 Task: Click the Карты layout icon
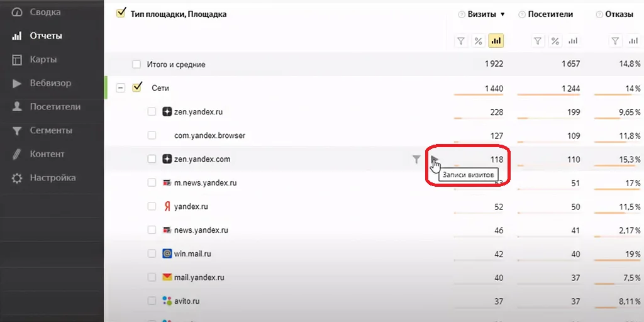tap(17, 60)
